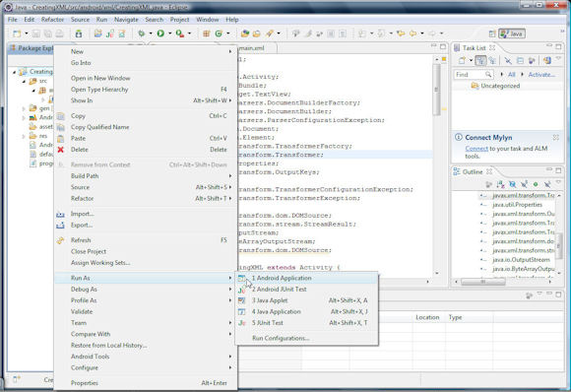Open the Android SDK manager icon

click(x=79, y=33)
